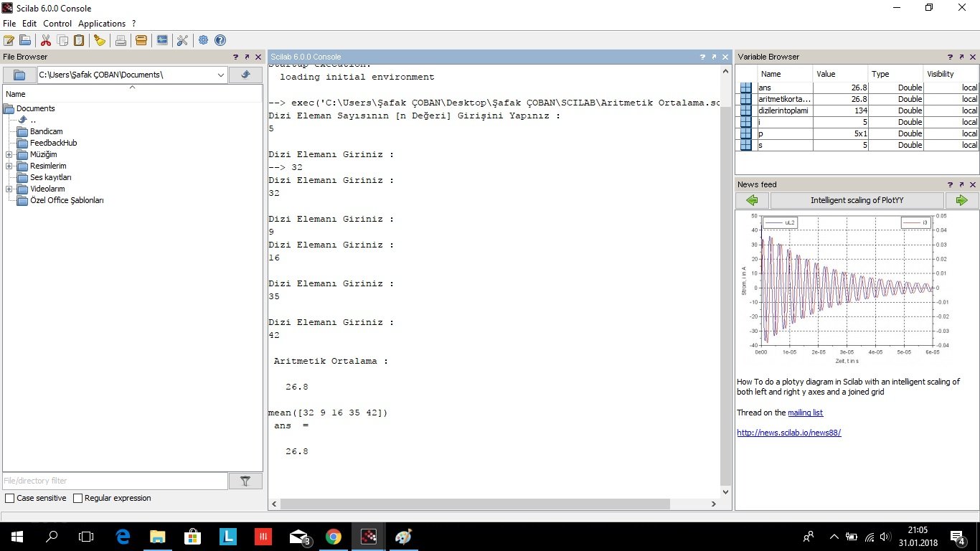
Task: Sort variables by Value column header
Action: pos(841,74)
